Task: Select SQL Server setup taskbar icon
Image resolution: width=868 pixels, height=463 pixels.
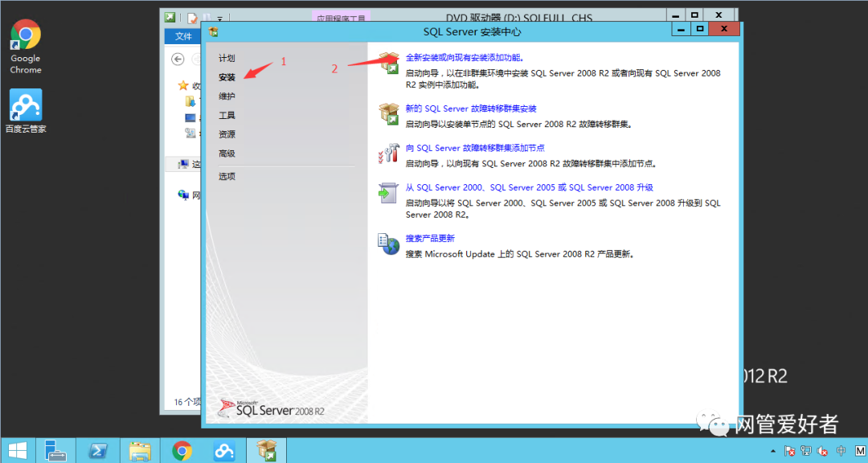Action: tap(266, 450)
